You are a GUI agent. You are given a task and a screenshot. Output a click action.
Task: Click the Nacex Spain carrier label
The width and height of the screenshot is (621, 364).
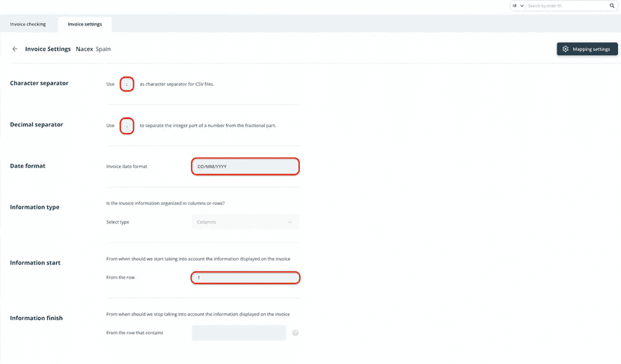(x=94, y=49)
